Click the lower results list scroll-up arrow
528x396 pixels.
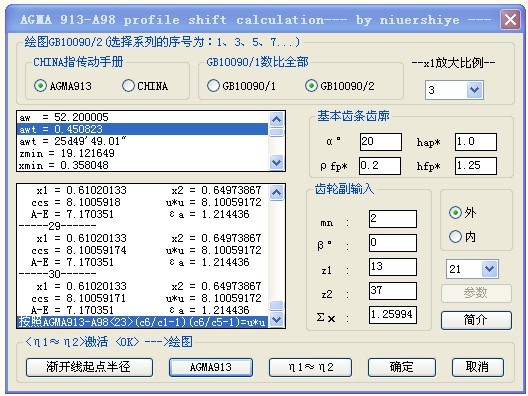coord(276,192)
